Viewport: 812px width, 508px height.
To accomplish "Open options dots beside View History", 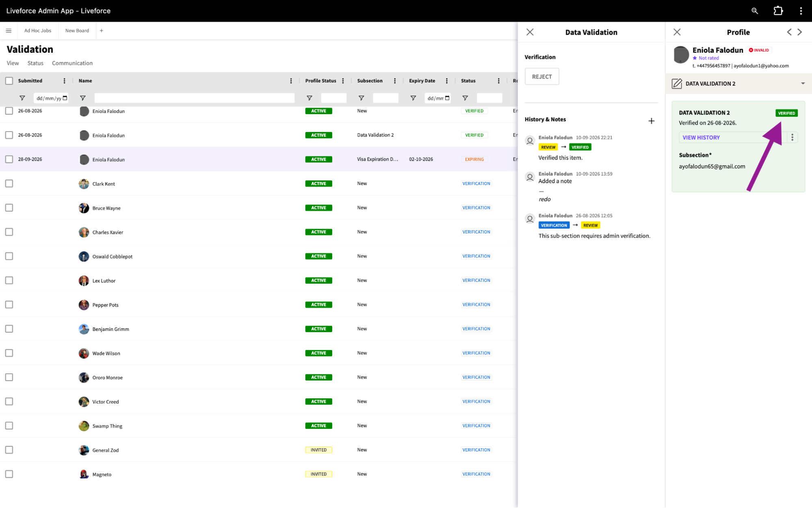I will click(x=792, y=138).
